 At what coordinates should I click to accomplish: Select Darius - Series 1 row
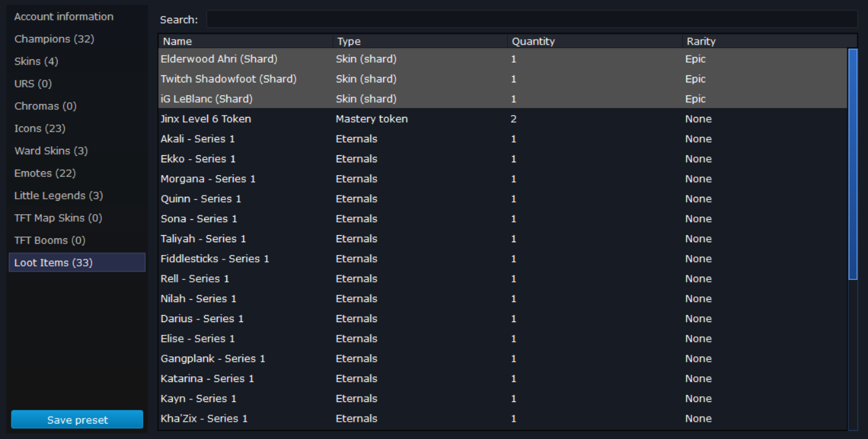coord(503,319)
